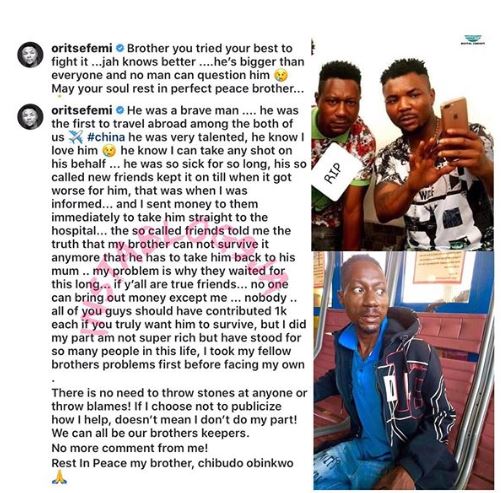This screenshot has height=493, width=501.
Task: Select the 'Rest In Peace my brother' line
Action: [x=172, y=463]
